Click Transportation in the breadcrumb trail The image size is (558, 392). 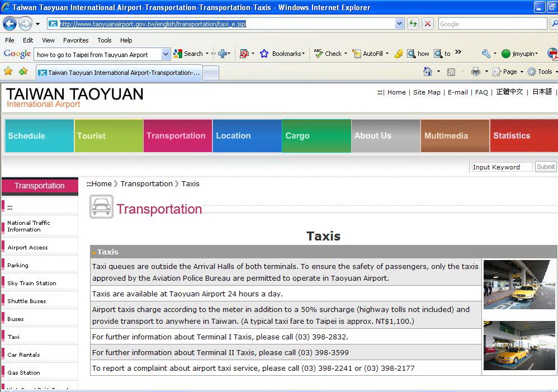146,184
